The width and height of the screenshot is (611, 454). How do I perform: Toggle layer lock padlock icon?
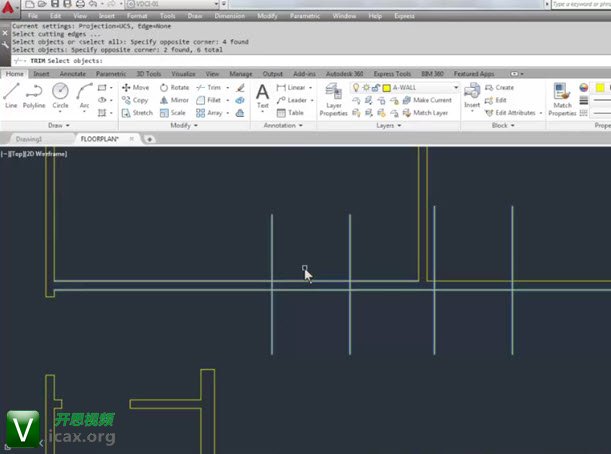pos(376,88)
